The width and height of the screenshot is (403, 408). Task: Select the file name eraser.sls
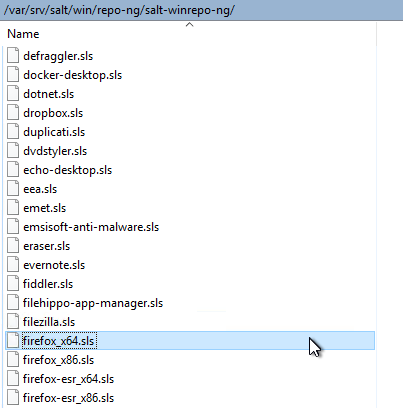tap(47, 246)
